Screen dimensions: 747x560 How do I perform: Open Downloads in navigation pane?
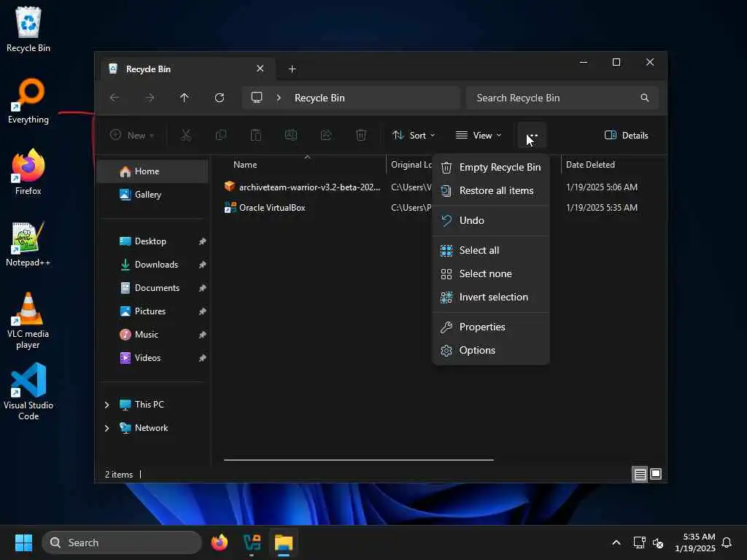pyautogui.click(x=152, y=264)
